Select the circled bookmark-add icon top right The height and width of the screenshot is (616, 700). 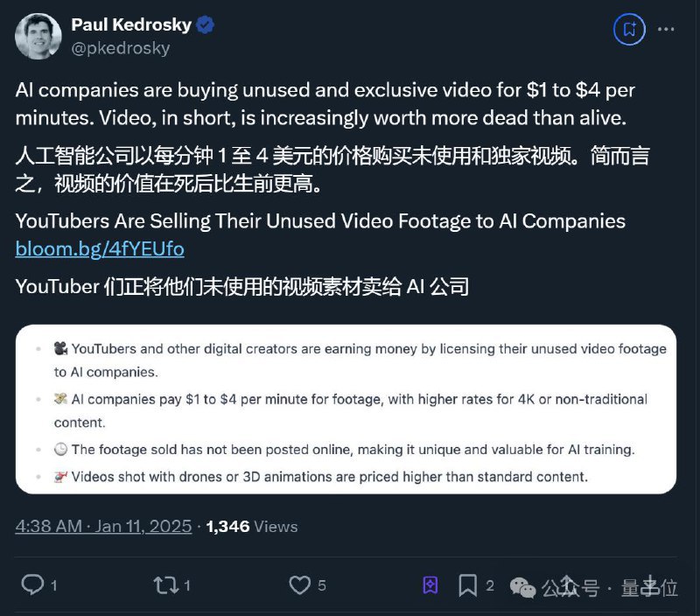(629, 29)
